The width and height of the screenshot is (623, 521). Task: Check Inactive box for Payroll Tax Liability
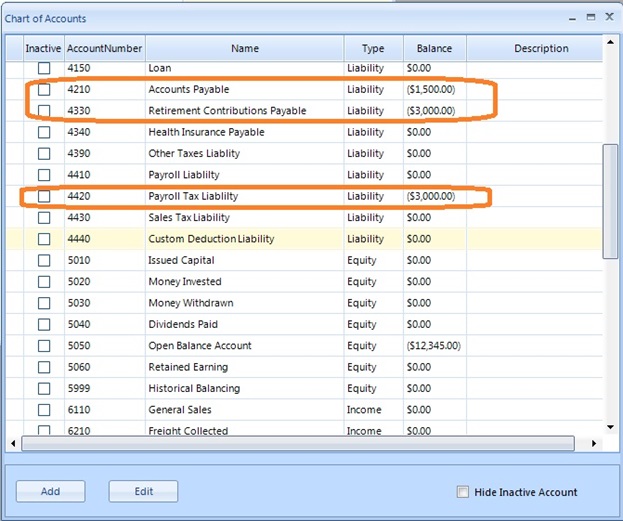coord(44,196)
